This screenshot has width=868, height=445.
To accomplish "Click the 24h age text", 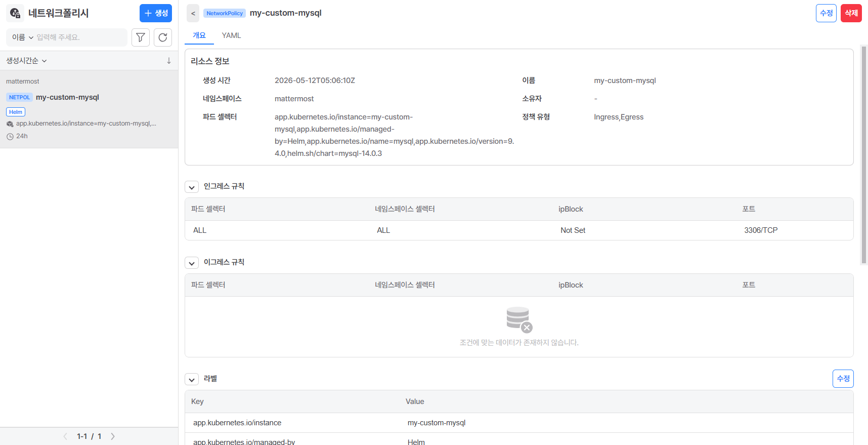I will (22, 136).
